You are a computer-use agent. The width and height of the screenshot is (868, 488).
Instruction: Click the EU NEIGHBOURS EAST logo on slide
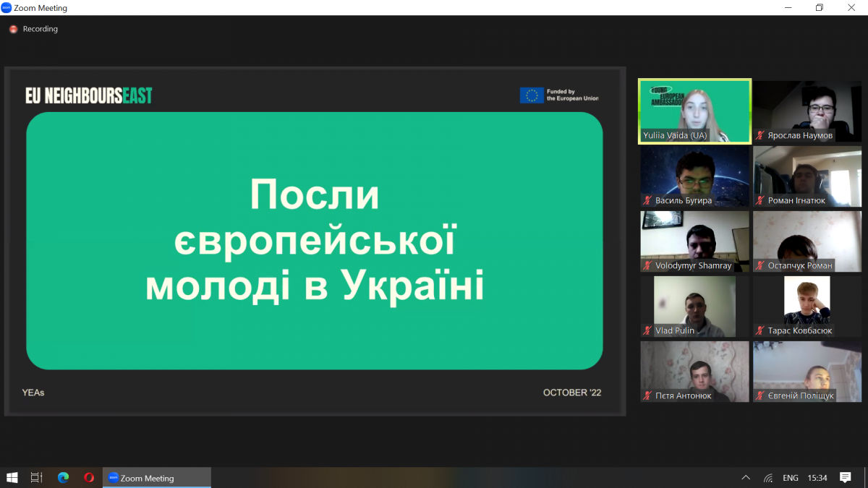[x=89, y=95]
